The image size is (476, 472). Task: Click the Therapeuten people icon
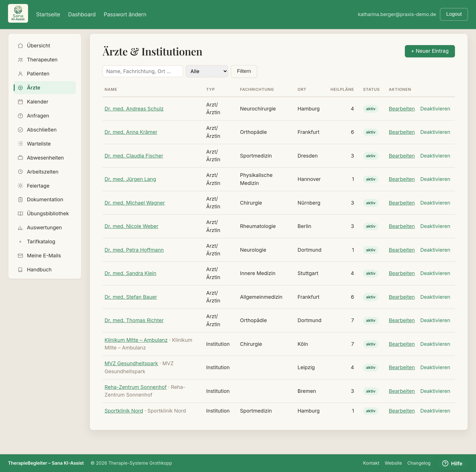(20, 60)
